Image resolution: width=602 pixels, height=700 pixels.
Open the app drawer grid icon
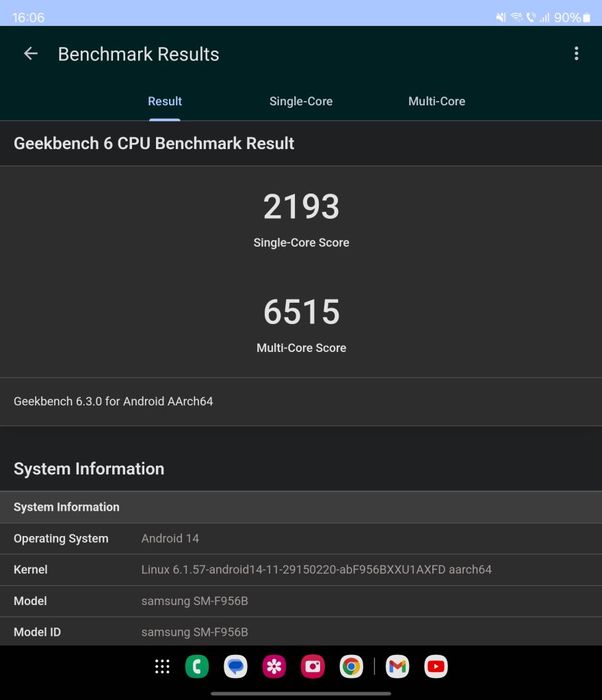162,667
